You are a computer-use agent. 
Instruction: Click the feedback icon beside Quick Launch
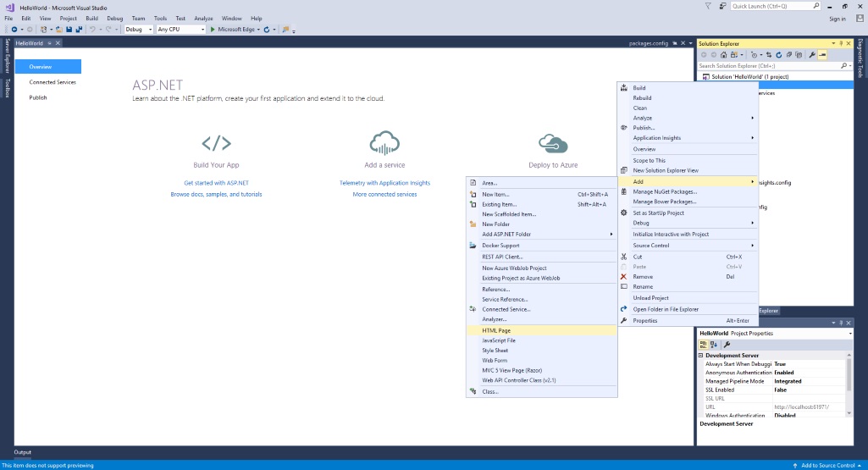[721, 6]
